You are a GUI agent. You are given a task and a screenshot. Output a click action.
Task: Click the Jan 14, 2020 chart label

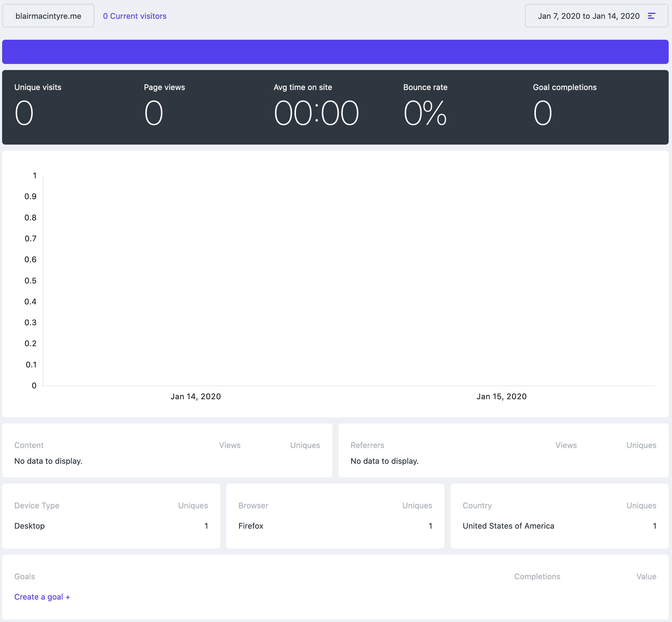195,396
